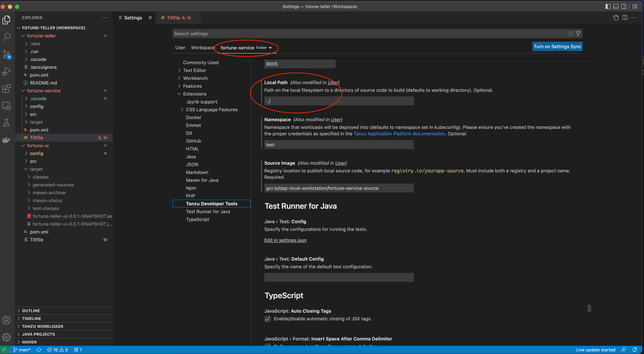Click Live update started status text
644x354 pixels.
596,350
